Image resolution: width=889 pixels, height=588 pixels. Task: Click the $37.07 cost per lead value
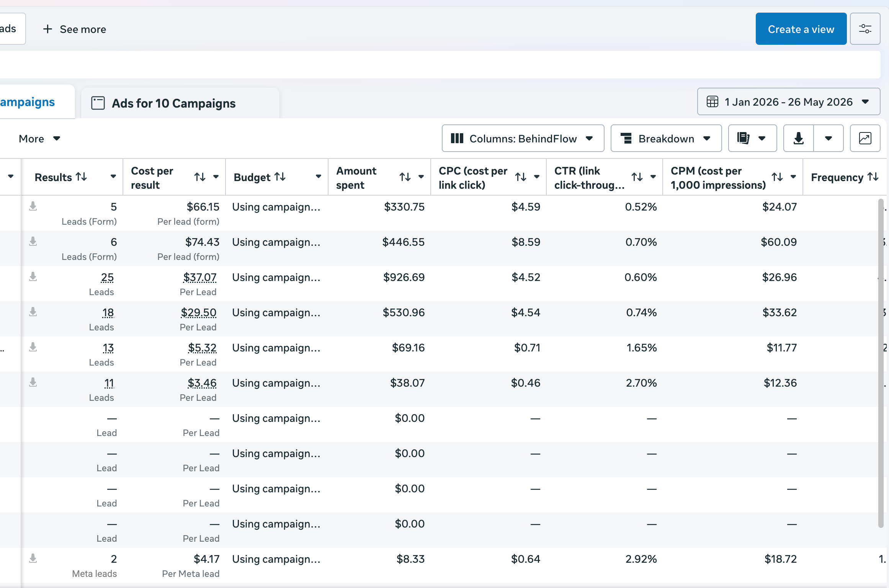point(200,277)
